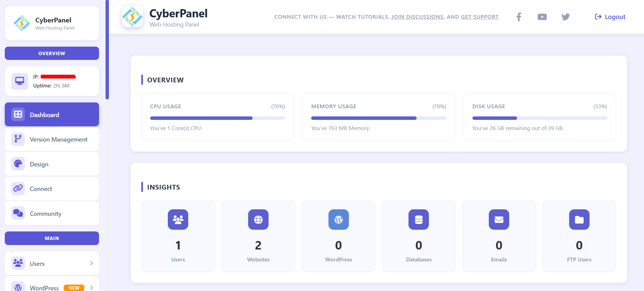Open the Dashboard menu item
The image size is (644, 291).
[x=52, y=115]
